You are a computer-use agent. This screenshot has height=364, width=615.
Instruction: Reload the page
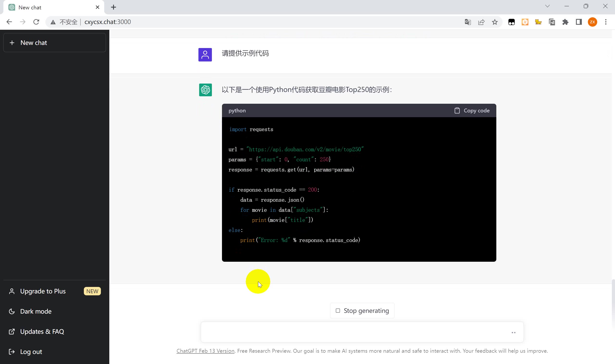click(x=36, y=22)
